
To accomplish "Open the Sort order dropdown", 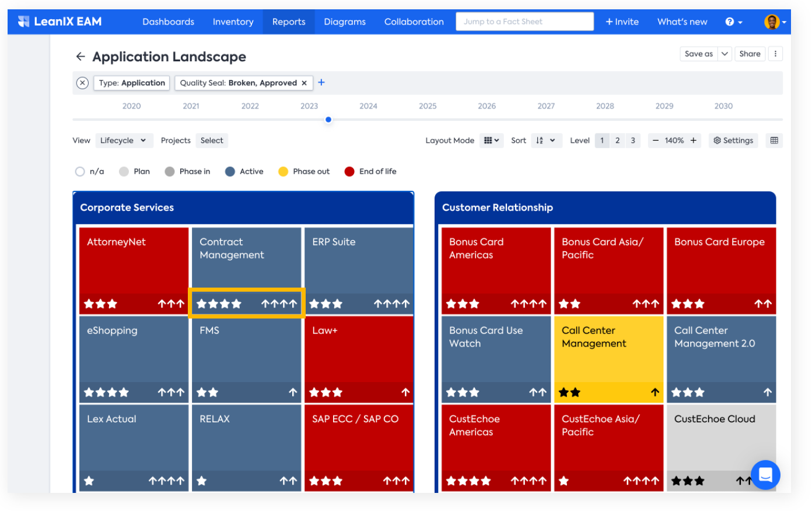I will 546,141.
